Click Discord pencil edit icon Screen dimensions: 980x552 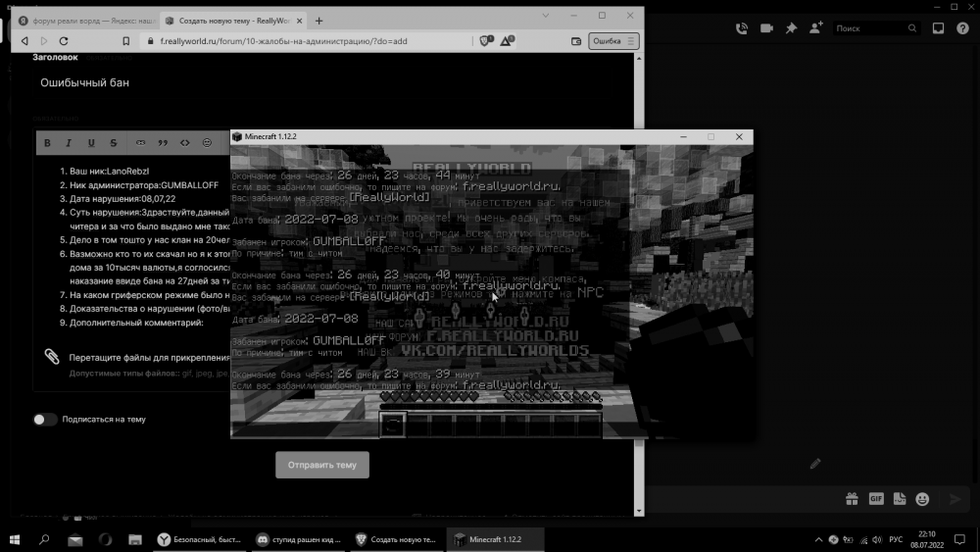815,464
